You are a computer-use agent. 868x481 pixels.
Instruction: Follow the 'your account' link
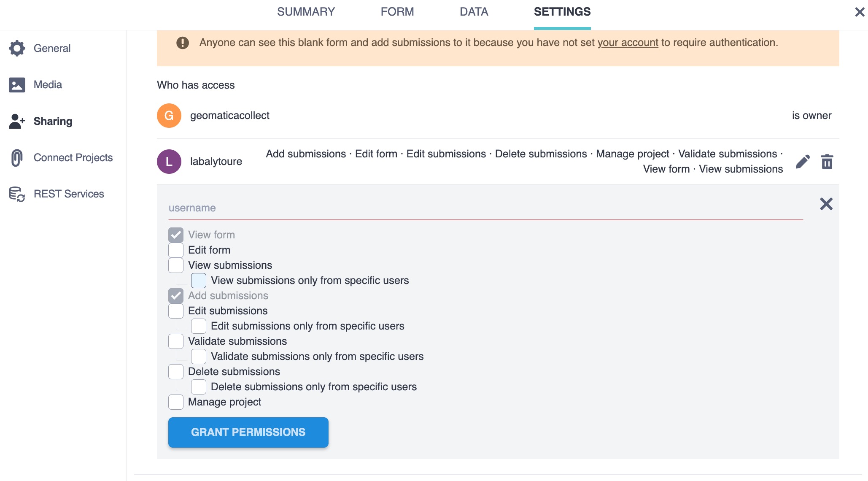(x=628, y=43)
